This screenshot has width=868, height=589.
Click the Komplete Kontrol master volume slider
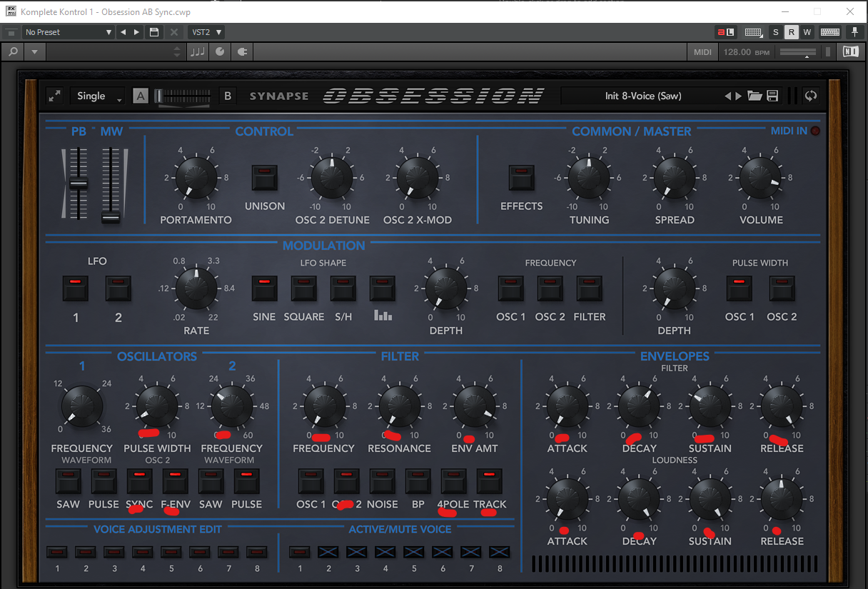click(x=799, y=52)
